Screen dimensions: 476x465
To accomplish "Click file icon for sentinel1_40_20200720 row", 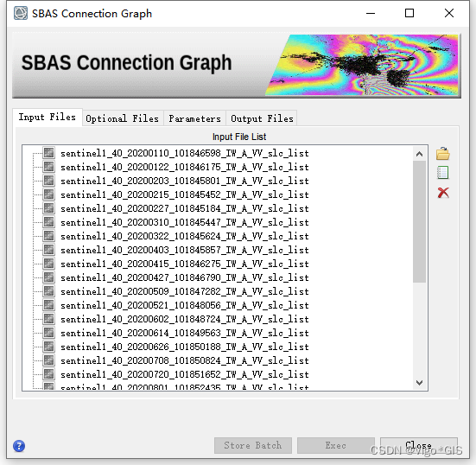I will [48, 373].
